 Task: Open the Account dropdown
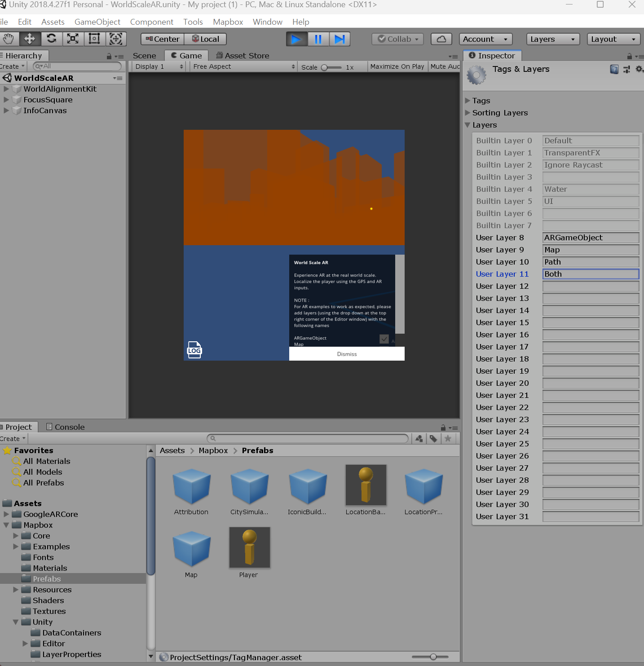pos(486,39)
